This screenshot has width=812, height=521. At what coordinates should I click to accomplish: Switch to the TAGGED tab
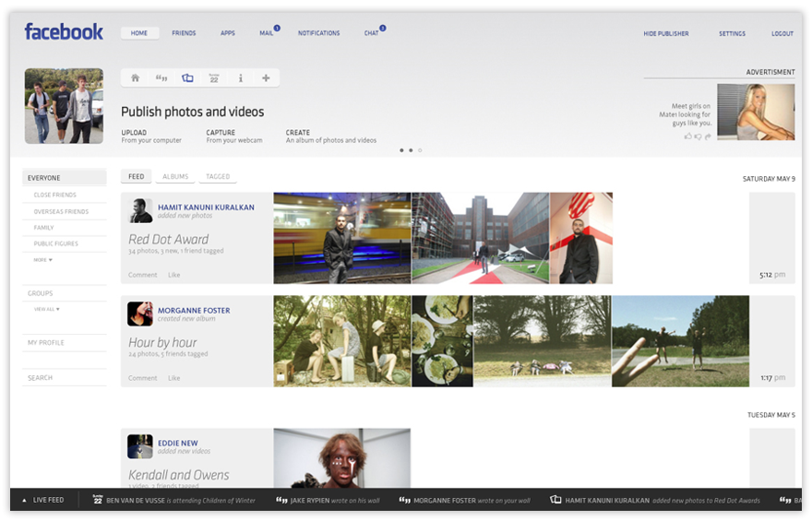point(218,176)
